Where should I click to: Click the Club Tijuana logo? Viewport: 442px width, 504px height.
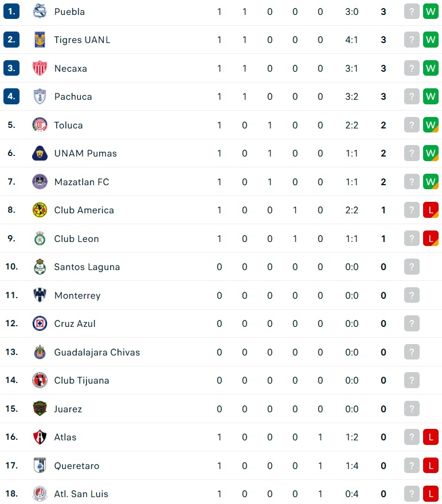(40, 380)
